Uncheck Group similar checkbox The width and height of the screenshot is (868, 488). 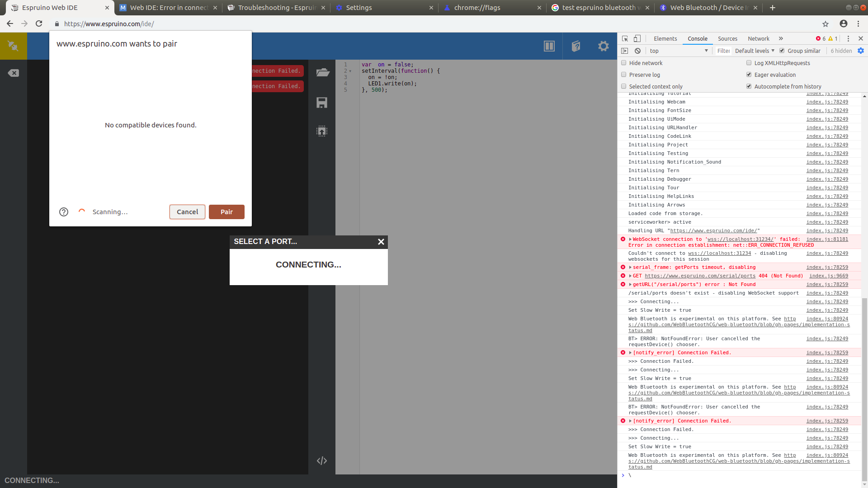coord(782,51)
